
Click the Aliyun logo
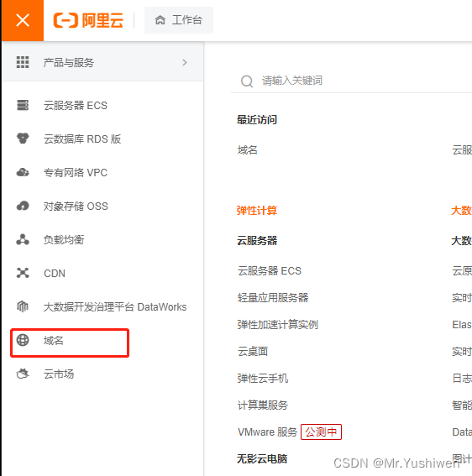click(88, 20)
